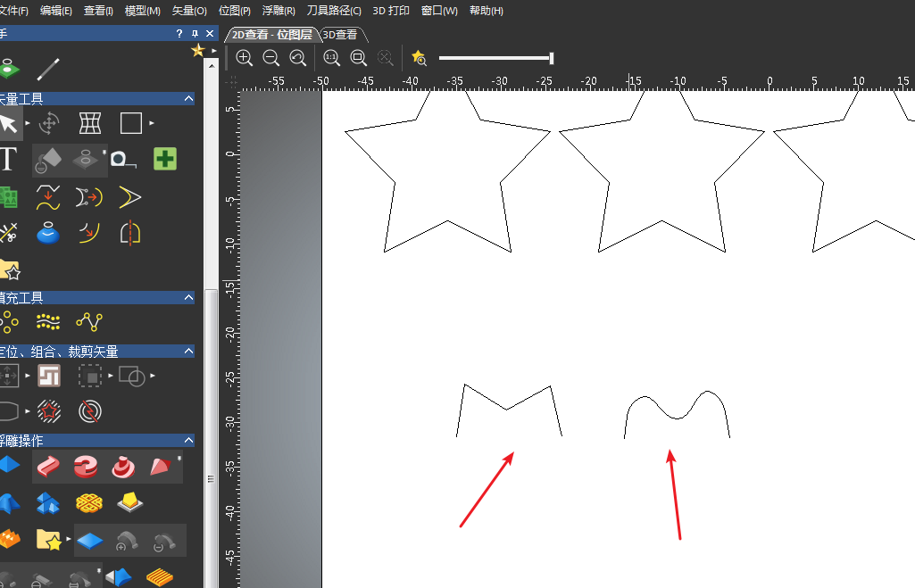Click the slider handle at right end
The image size is (915, 588).
coord(552,58)
